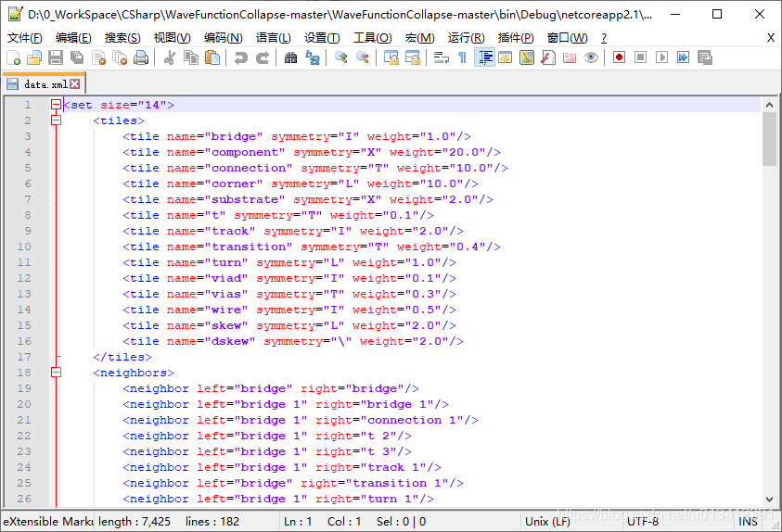Screen dimensions: 782x532
Task: Open the 文件(F) menu
Action: [24, 38]
